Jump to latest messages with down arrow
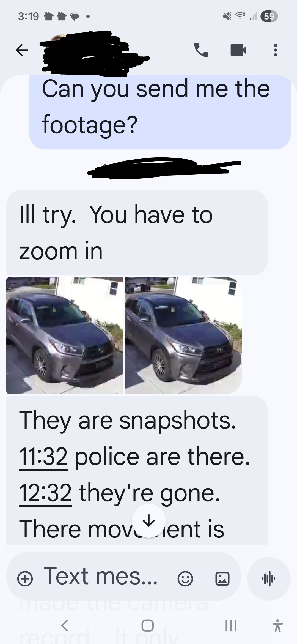297x644 pixels. (149, 521)
